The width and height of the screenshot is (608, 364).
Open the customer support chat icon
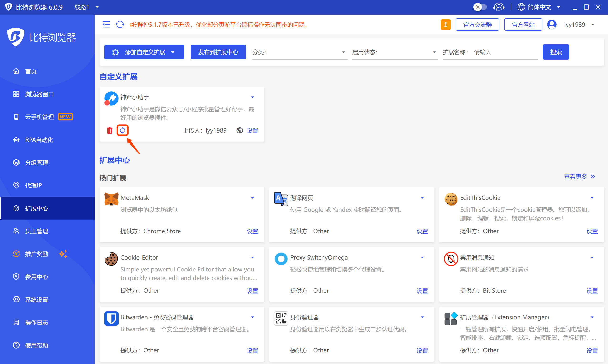[x=498, y=7]
